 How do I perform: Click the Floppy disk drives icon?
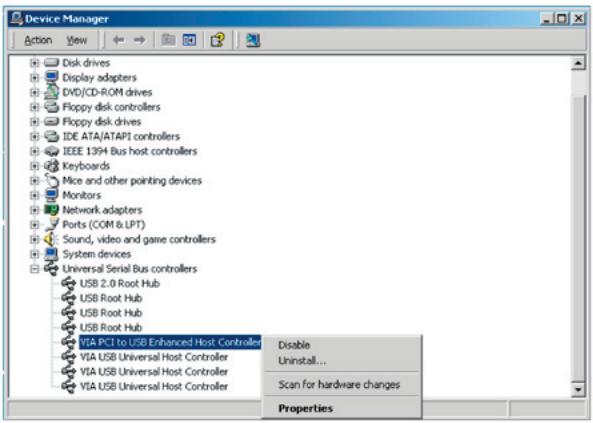click(x=51, y=121)
